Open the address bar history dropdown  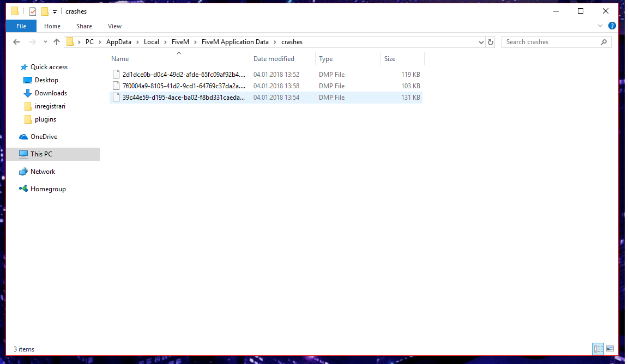pos(481,42)
